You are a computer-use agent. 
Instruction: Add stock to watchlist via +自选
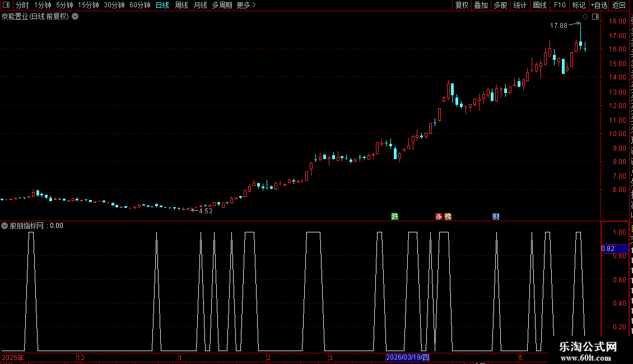pos(599,5)
